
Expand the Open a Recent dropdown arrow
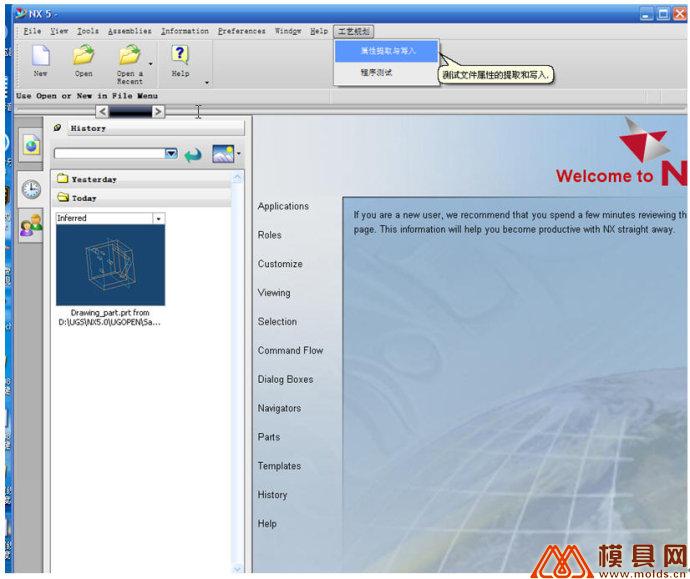(151, 64)
